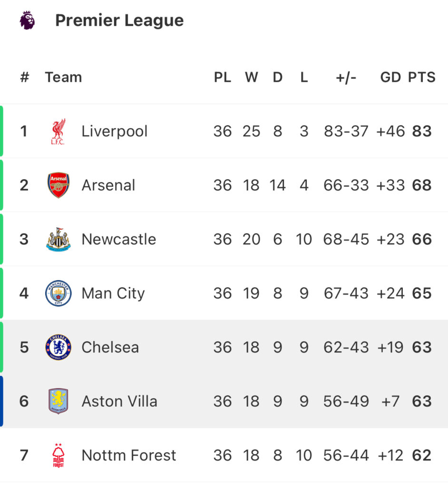The image size is (448, 487).
Task: Select Chelsea's 62-43 goals record
Action: (x=346, y=347)
